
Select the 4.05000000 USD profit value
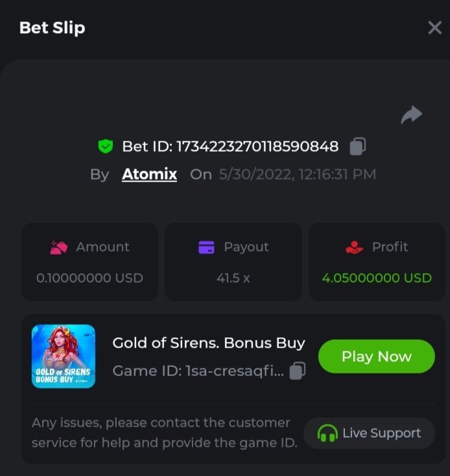point(377,278)
